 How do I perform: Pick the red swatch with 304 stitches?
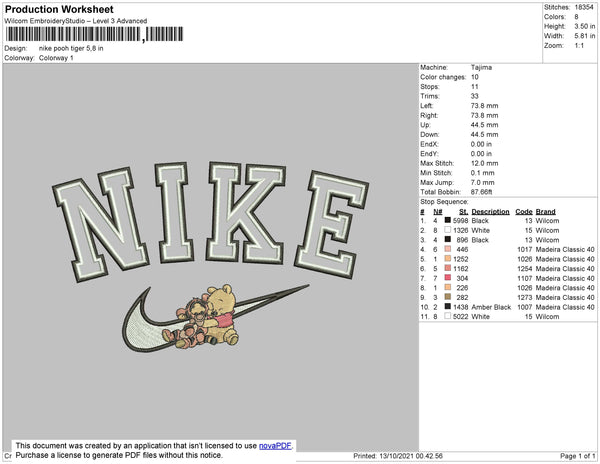[447, 278]
